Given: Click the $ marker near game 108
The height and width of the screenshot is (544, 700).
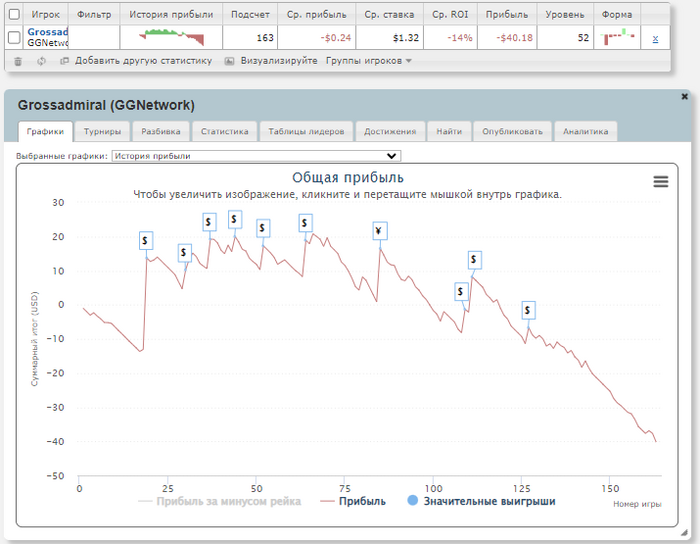Looking at the screenshot, I should (x=461, y=292).
